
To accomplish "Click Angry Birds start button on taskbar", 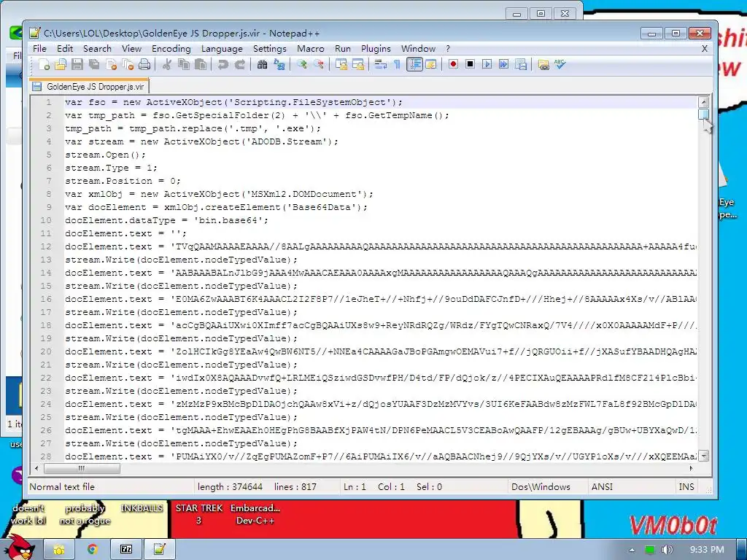I will (21, 548).
